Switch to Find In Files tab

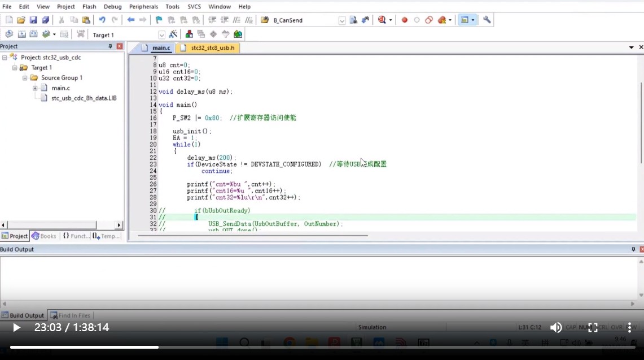pos(70,315)
